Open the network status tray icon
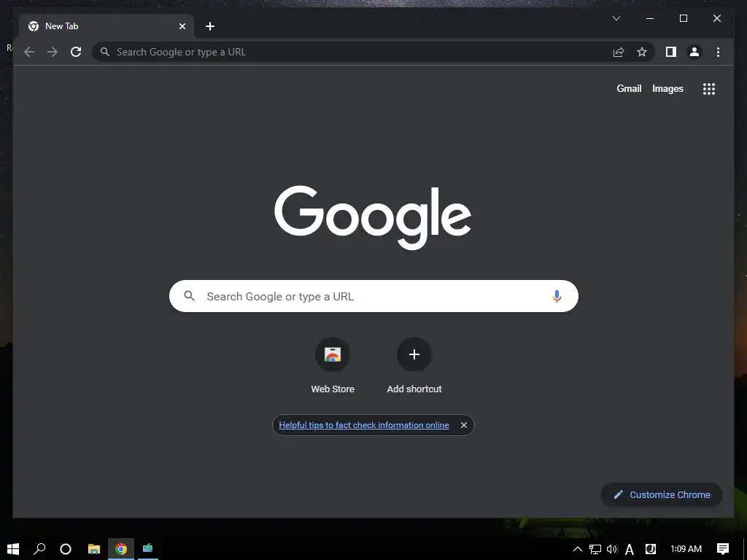Image resolution: width=747 pixels, height=560 pixels. 595,550
